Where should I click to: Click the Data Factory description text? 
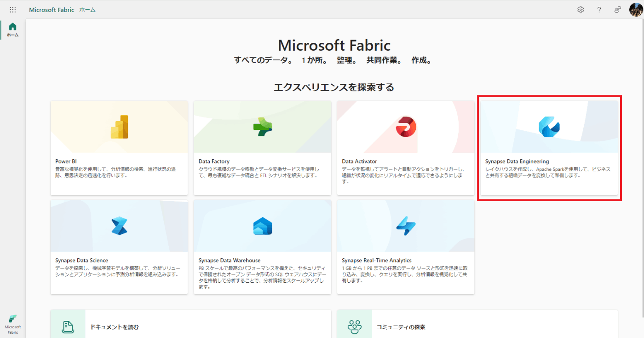259,172
